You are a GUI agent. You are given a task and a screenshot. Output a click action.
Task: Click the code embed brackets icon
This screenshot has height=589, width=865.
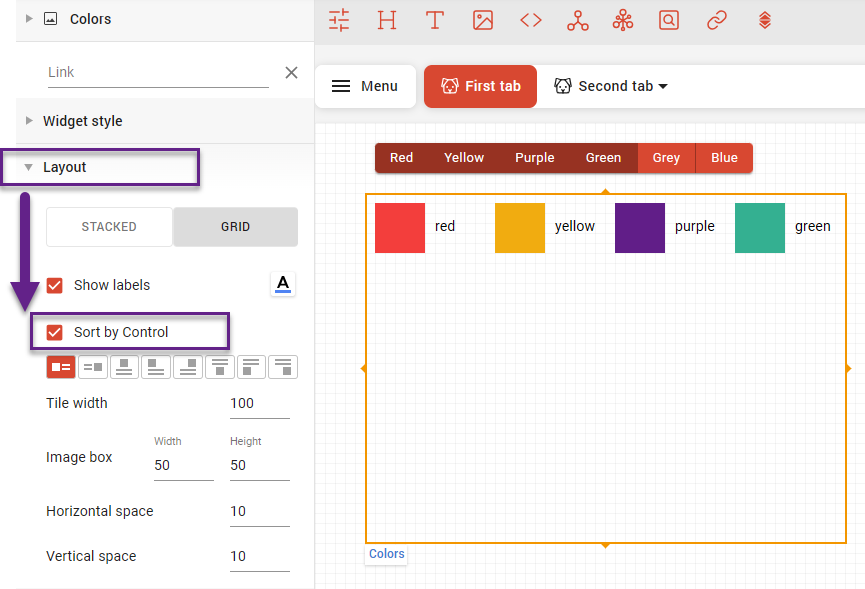(x=531, y=20)
